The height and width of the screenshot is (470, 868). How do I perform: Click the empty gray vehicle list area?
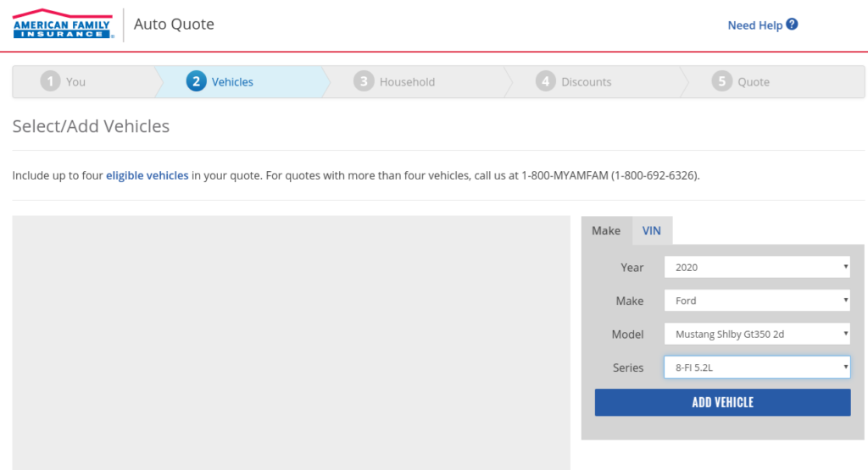[x=291, y=342]
